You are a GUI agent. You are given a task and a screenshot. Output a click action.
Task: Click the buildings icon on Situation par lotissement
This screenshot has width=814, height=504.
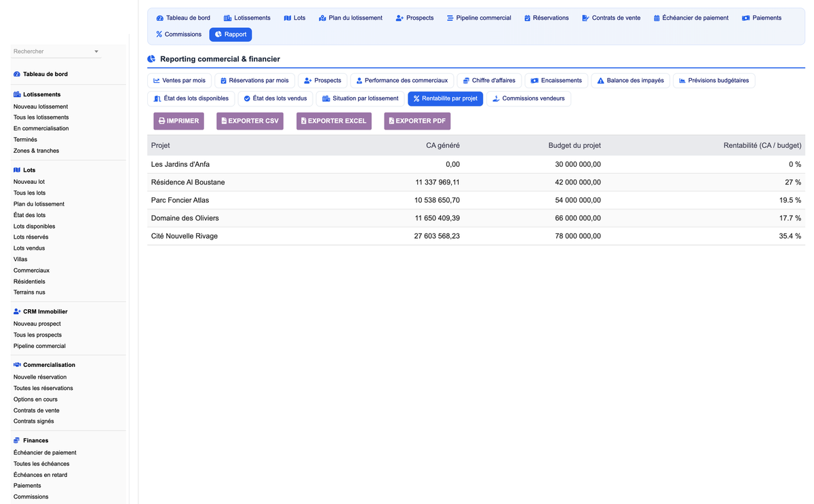[x=326, y=98]
